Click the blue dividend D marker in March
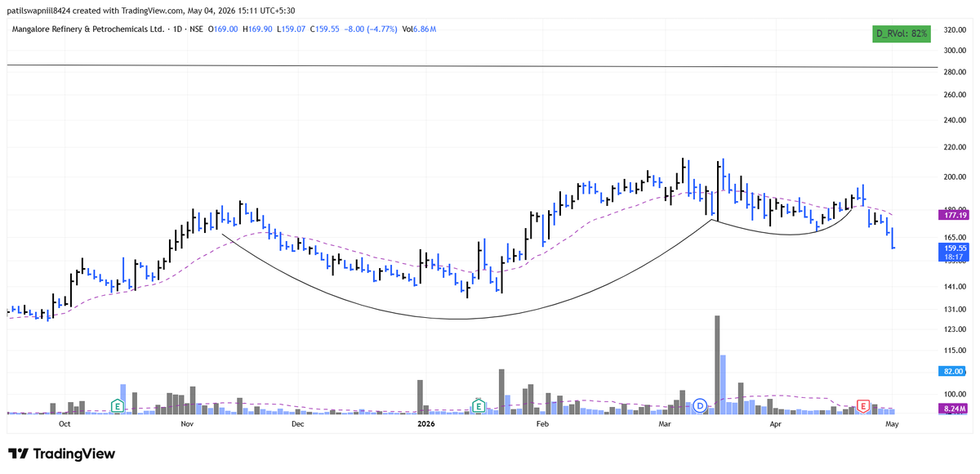This screenshot has width=980, height=474. [x=700, y=405]
